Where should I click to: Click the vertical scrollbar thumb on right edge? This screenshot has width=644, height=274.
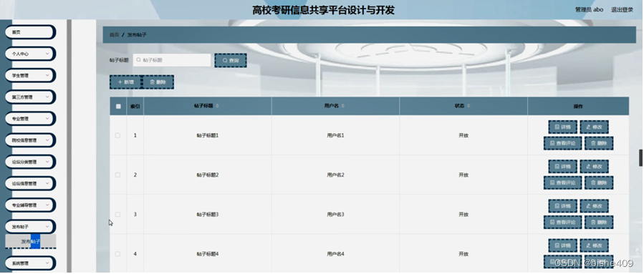640,158
